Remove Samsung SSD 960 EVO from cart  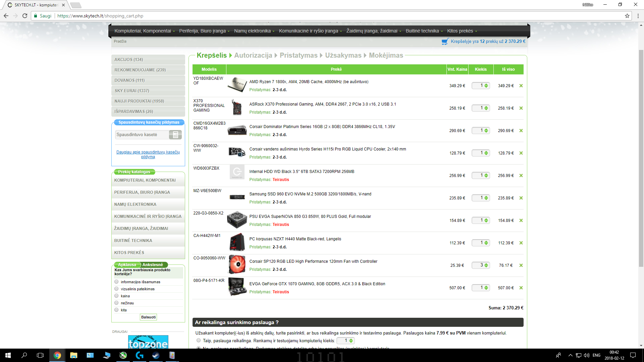pyautogui.click(x=521, y=198)
